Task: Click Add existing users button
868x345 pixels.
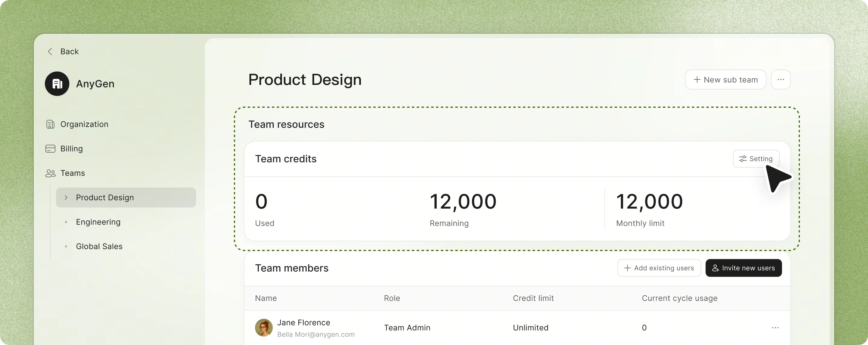Action: [x=659, y=268]
